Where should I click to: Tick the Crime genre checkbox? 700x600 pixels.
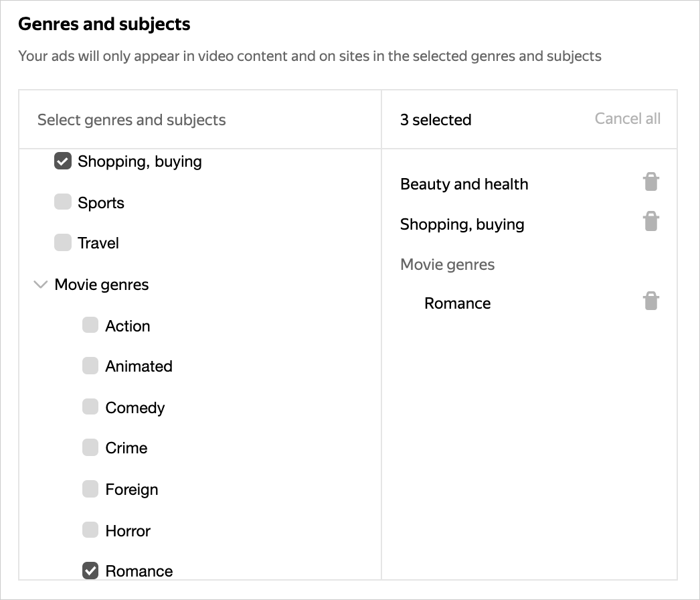coord(90,447)
